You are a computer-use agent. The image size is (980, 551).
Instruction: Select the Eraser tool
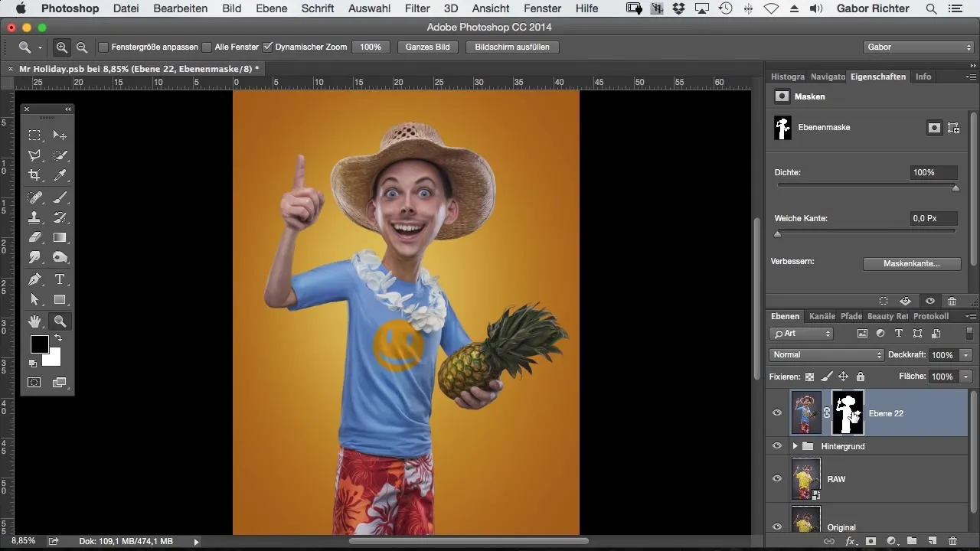pos(34,238)
